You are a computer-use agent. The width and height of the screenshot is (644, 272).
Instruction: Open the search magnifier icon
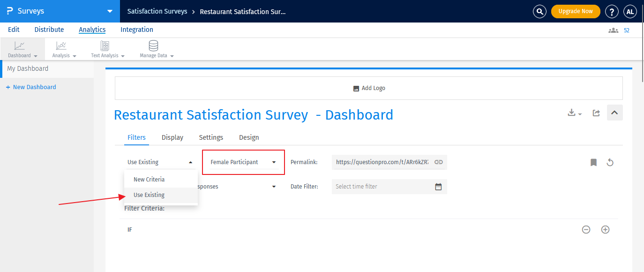point(539,11)
